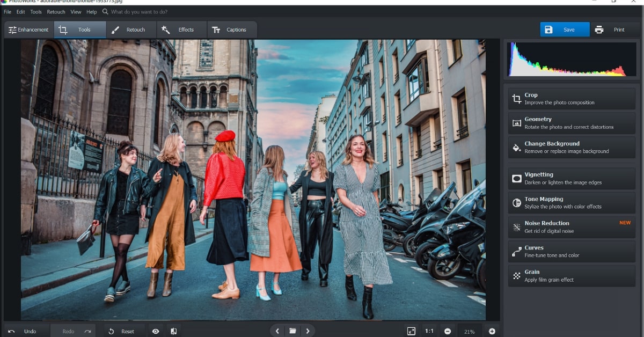Open the Crop tool
This screenshot has width=644, height=337.
(x=572, y=99)
